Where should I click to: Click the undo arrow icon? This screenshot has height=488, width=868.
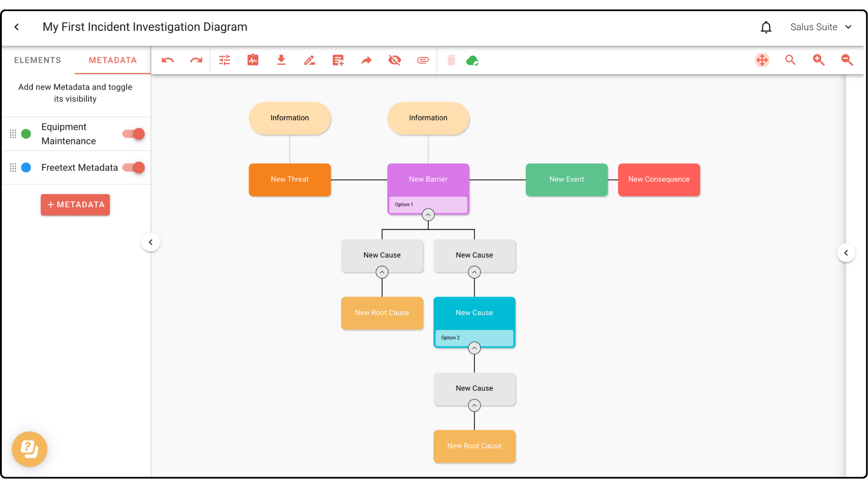click(x=168, y=60)
